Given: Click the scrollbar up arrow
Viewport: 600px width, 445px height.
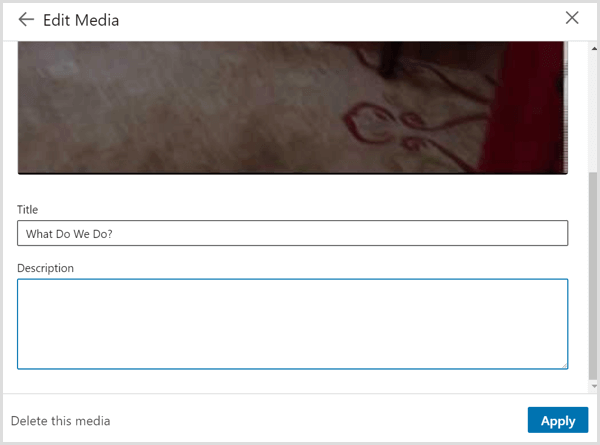Looking at the screenshot, I should tap(594, 49).
